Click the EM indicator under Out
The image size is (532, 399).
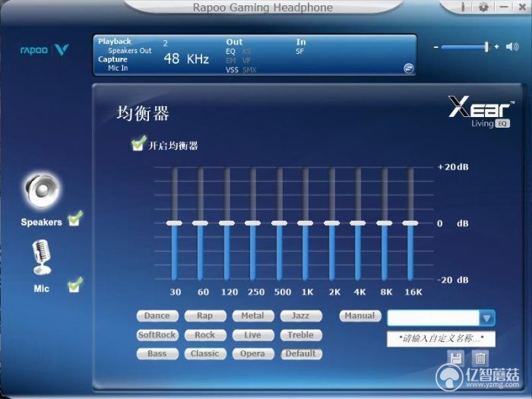[x=231, y=61]
